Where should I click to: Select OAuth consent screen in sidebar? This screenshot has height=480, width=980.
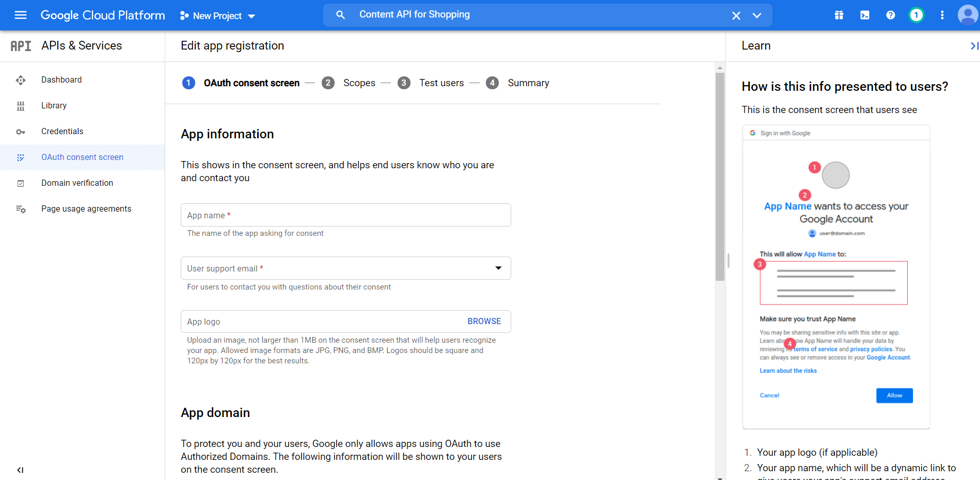[x=83, y=157]
